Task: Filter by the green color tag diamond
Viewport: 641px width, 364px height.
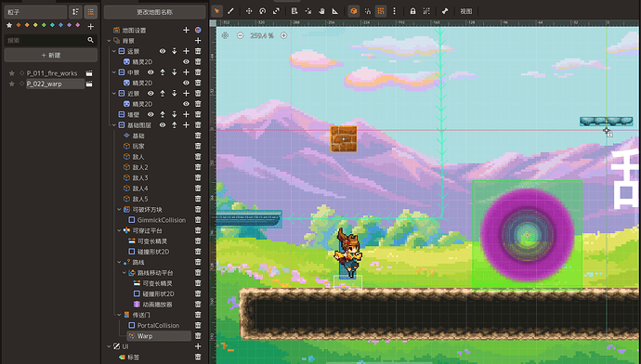Action: 44,25
